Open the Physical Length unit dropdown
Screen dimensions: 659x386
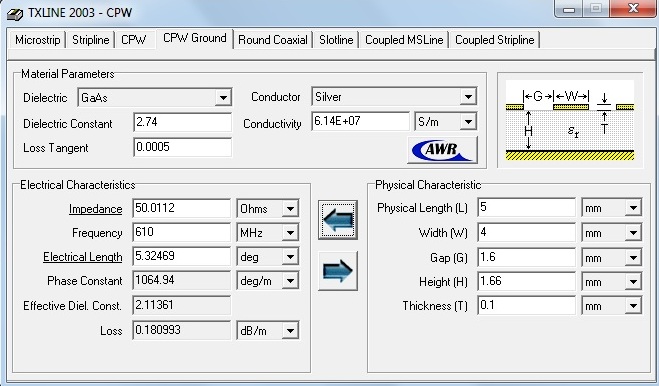tap(633, 208)
